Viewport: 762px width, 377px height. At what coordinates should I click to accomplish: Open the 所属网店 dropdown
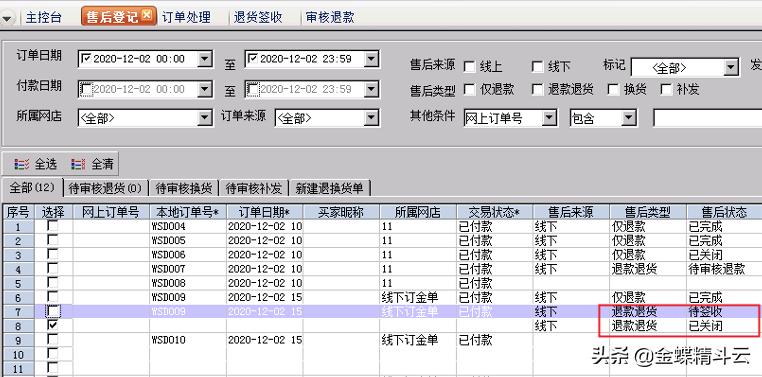pos(205,118)
